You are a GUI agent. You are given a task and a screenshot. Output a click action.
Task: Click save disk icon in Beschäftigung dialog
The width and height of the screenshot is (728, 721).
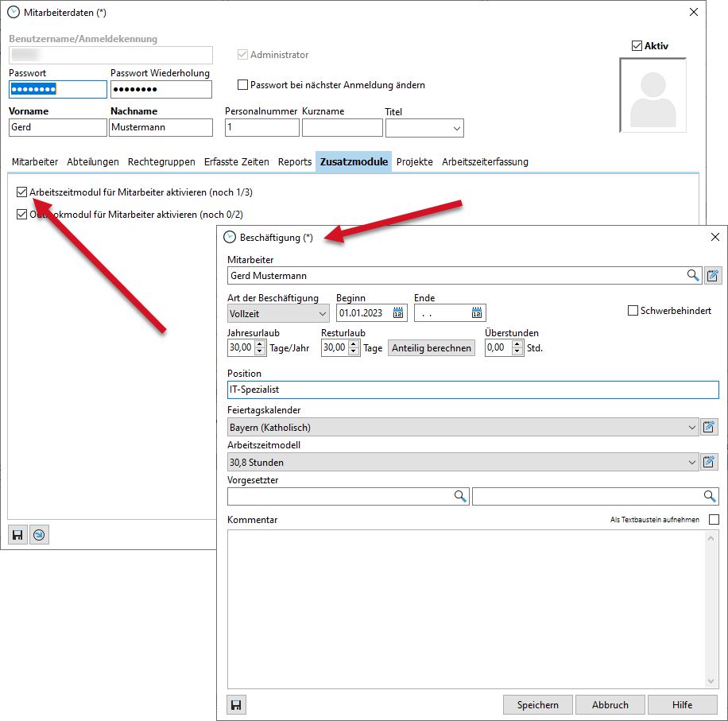coord(236,705)
